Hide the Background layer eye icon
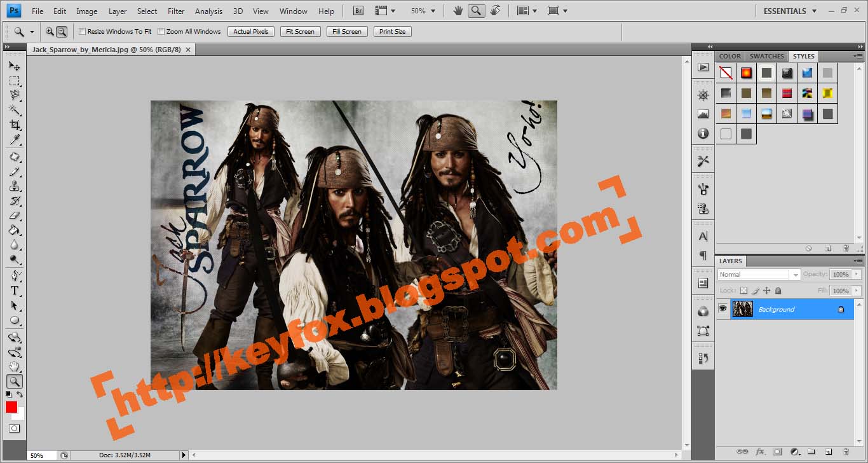Viewport: 868px width, 463px height. click(722, 309)
